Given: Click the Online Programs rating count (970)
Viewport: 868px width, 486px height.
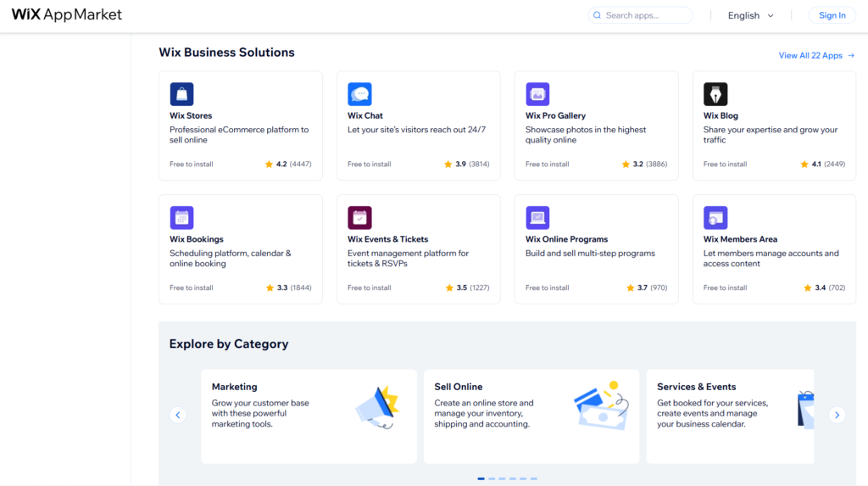Looking at the screenshot, I should tap(659, 288).
